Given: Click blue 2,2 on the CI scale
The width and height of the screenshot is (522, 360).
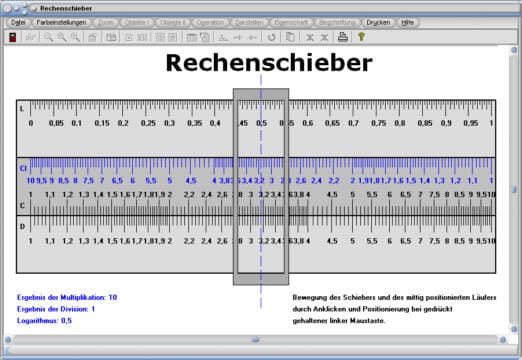Looking at the screenshot, I should pos(334,181).
